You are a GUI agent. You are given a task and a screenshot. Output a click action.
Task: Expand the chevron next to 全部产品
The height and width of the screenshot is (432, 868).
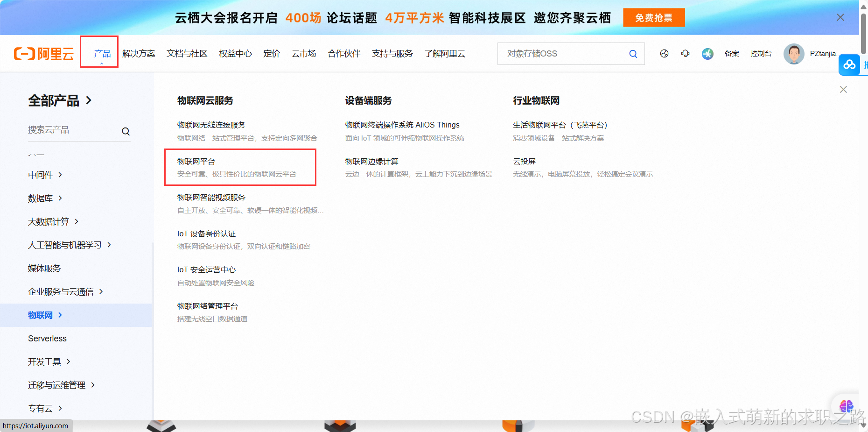coord(89,100)
